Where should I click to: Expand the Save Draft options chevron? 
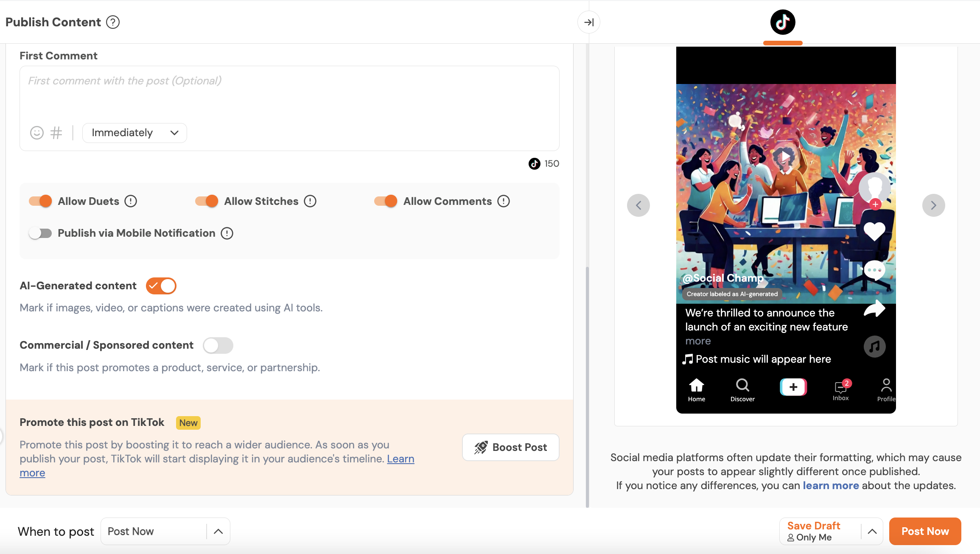pyautogui.click(x=872, y=531)
